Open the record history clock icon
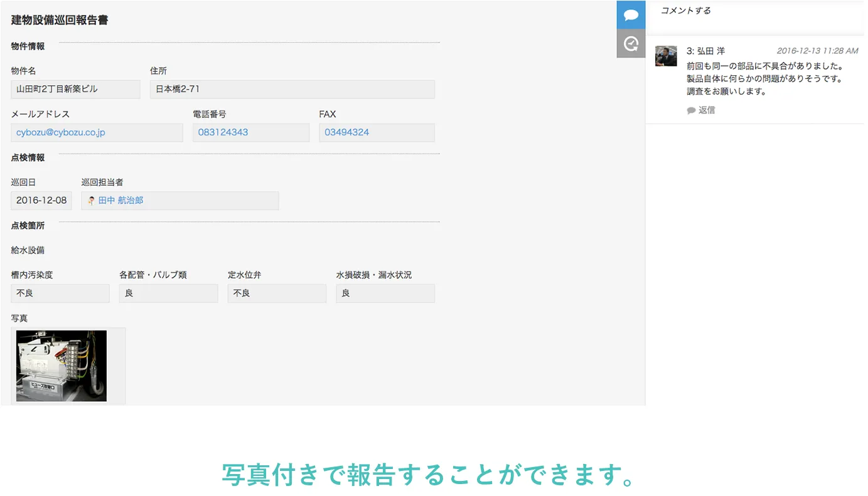Viewport: 868px width, 496px height. click(631, 43)
